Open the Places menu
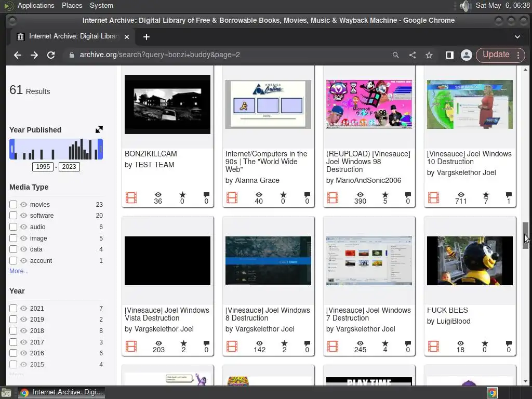 pos(72,5)
